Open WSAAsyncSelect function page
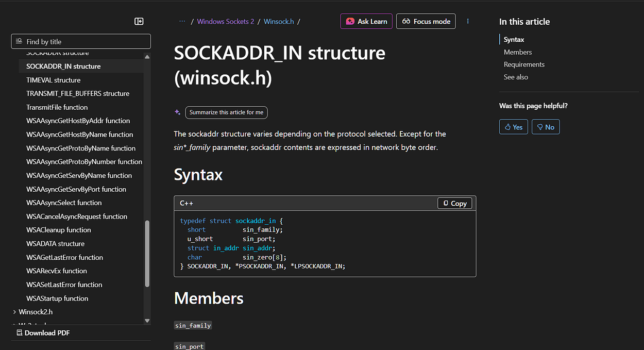This screenshot has width=644, height=350. 64,203
